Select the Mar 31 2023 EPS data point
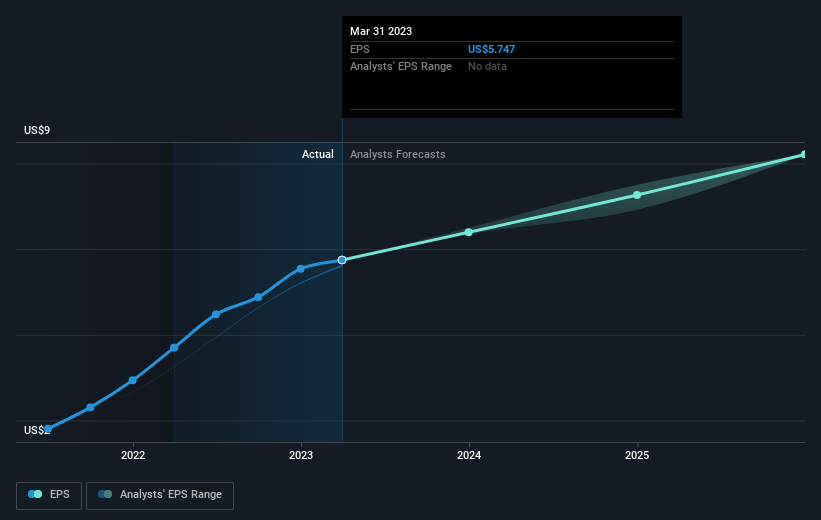The width and height of the screenshot is (821, 520). click(x=342, y=260)
